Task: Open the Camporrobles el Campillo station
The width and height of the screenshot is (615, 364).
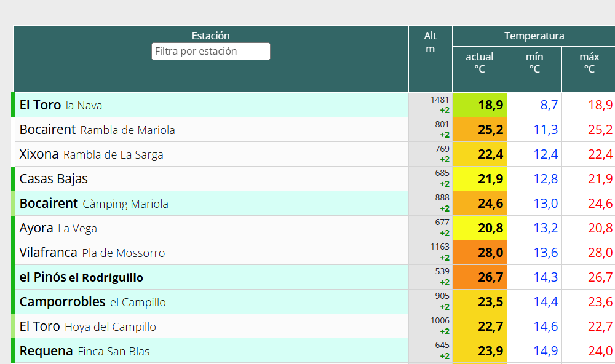Action: pyautogui.click(x=93, y=302)
